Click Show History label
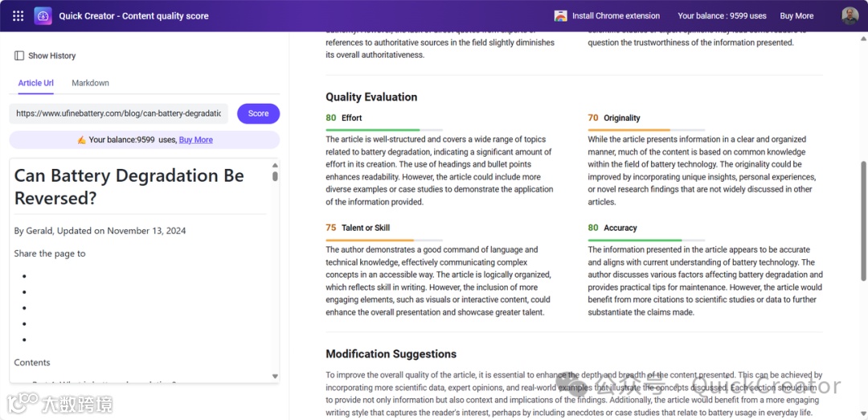Viewport: 868px width, 420px height. 52,56
